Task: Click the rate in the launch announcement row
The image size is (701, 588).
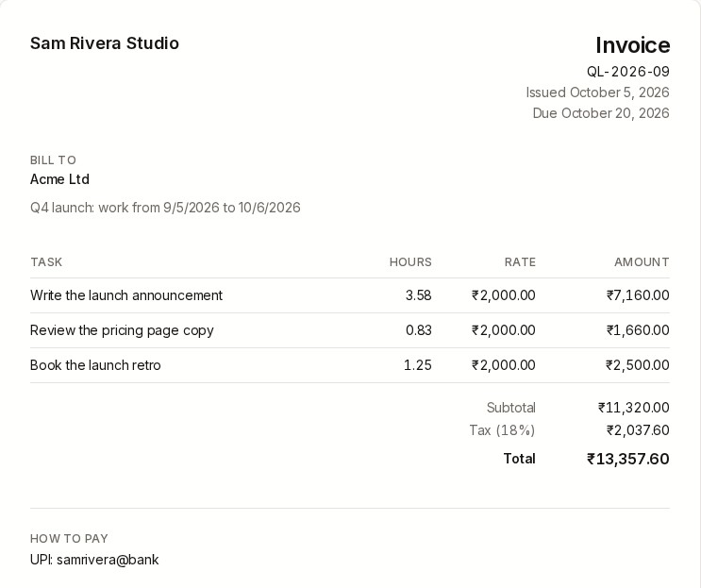Action: [504, 295]
